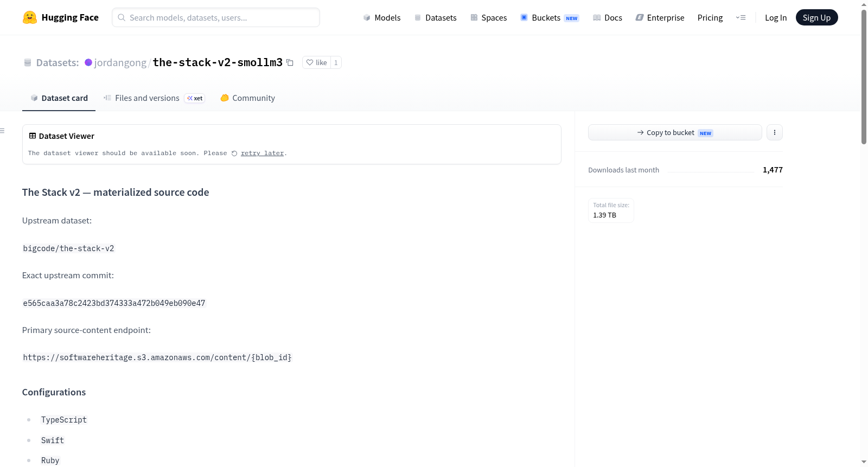The height and width of the screenshot is (467, 868).
Task: Click the Swift configuration item
Action: [x=53, y=440]
